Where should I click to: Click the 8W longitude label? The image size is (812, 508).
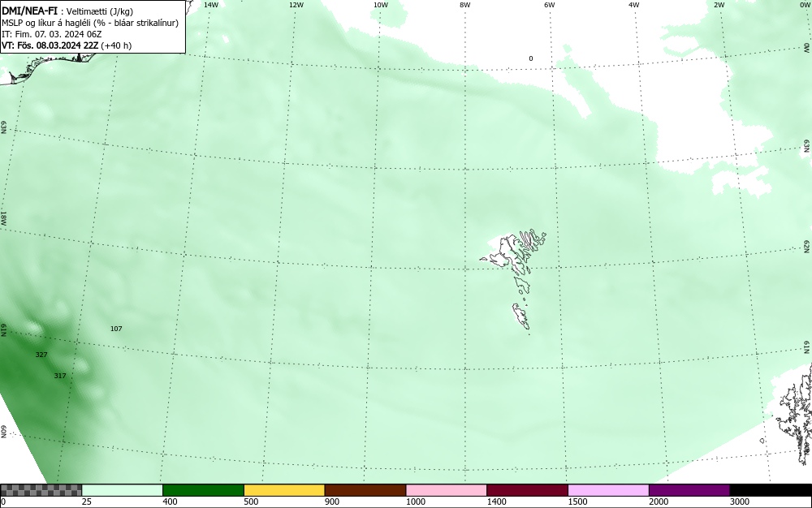click(465, 5)
